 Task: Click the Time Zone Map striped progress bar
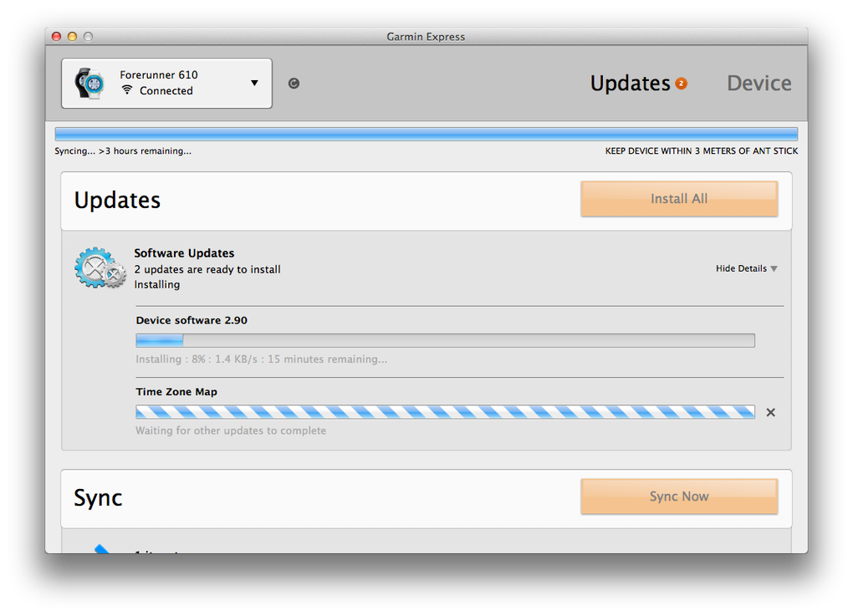(x=445, y=412)
